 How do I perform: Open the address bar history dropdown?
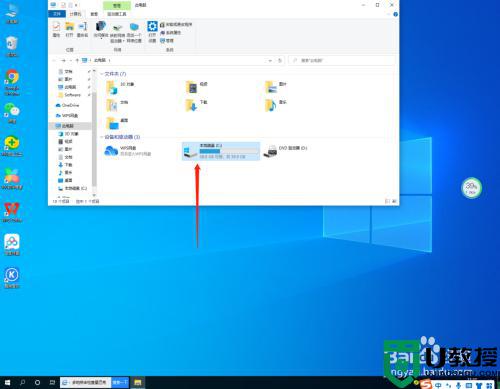pos(270,61)
